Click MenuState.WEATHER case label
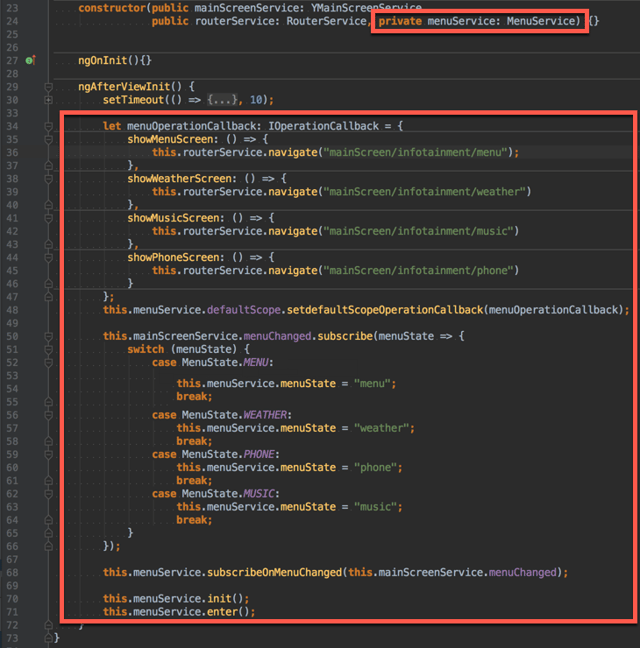The width and height of the screenshot is (640, 648). [234, 415]
